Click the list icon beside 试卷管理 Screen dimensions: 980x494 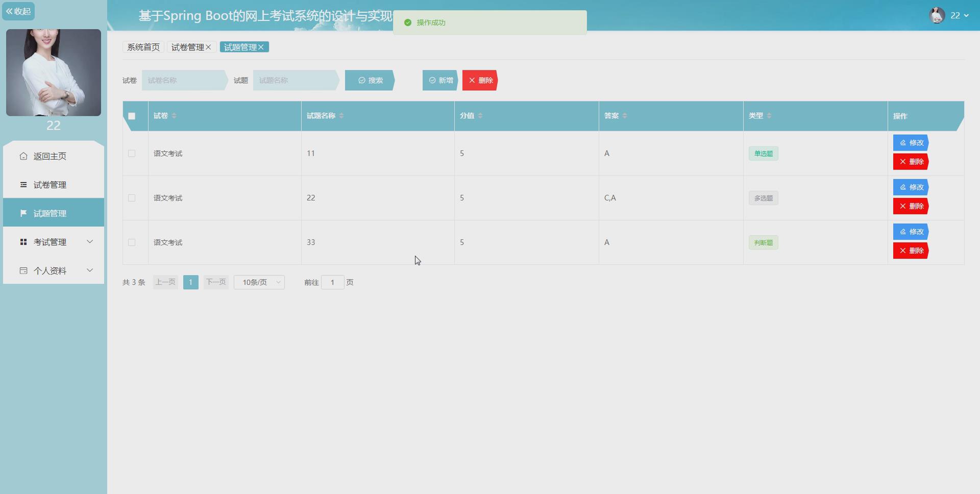23,185
